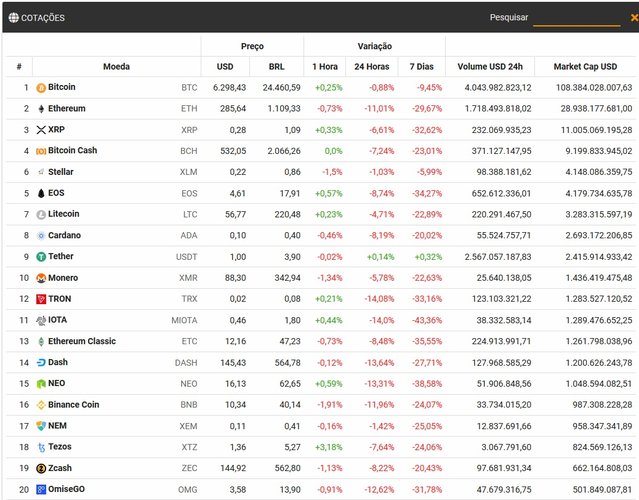The height and width of the screenshot is (500, 639).
Task: Open the Litecoin coin name
Action: tap(64, 214)
